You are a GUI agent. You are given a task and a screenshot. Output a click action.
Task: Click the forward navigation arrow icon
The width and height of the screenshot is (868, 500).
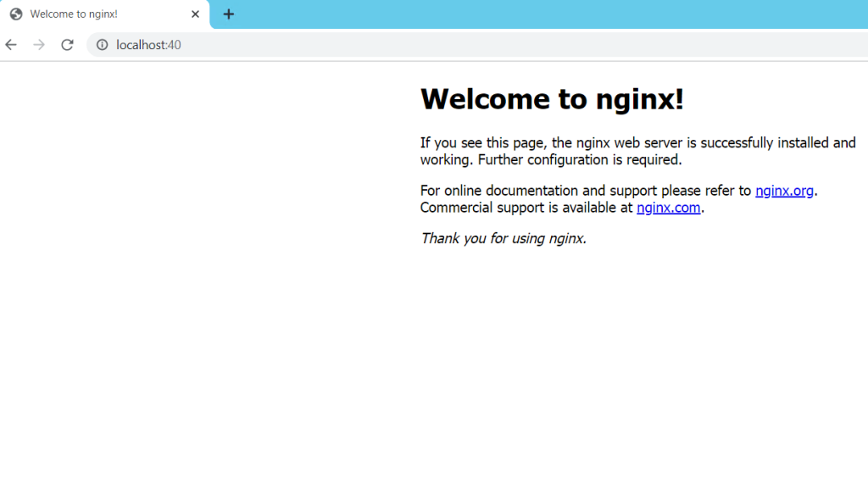click(38, 44)
